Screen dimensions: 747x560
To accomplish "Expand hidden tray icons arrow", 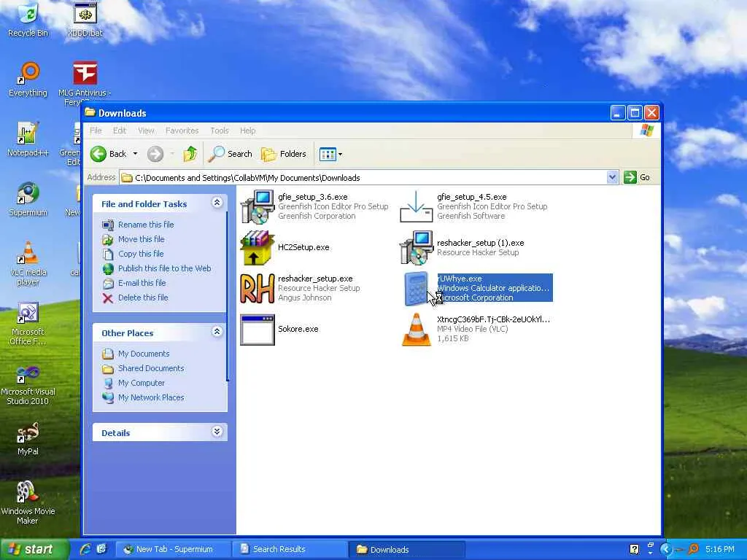I will tap(666, 550).
